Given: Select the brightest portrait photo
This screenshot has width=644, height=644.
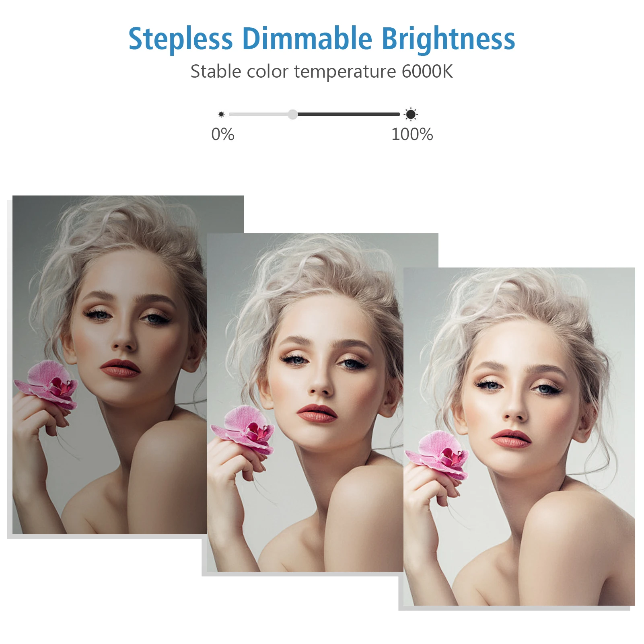Looking at the screenshot, I should pos(519,436).
